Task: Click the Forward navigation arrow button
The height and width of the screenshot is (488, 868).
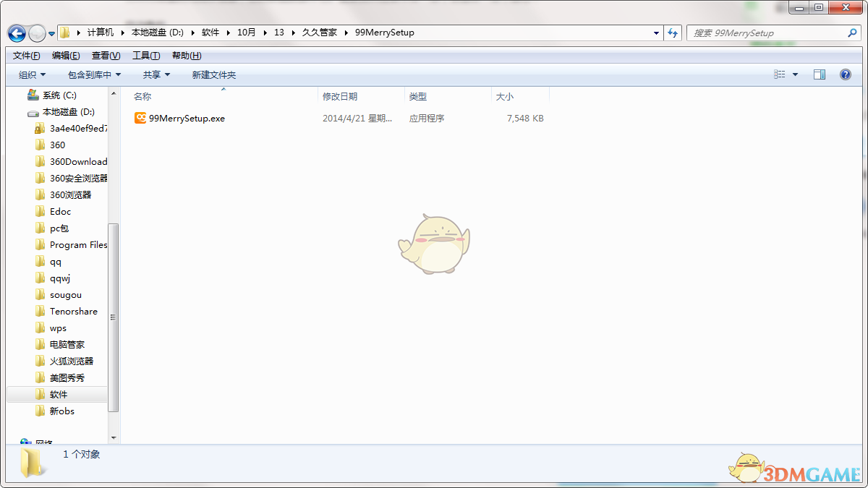Action: (x=37, y=33)
